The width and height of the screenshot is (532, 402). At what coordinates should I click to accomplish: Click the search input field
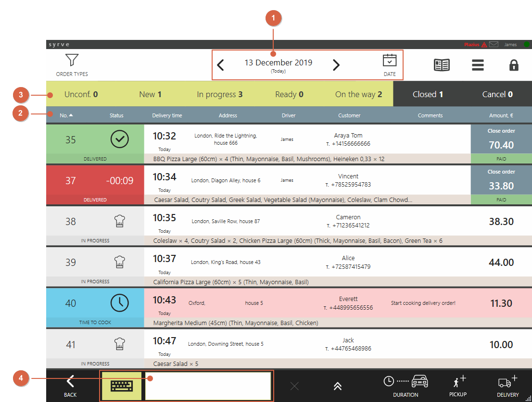pyautogui.click(x=208, y=386)
